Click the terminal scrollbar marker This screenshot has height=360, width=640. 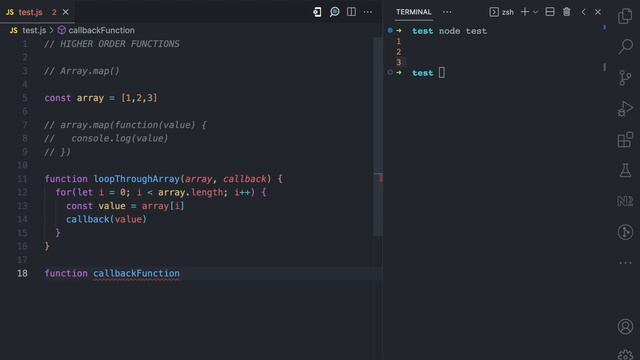click(604, 67)
